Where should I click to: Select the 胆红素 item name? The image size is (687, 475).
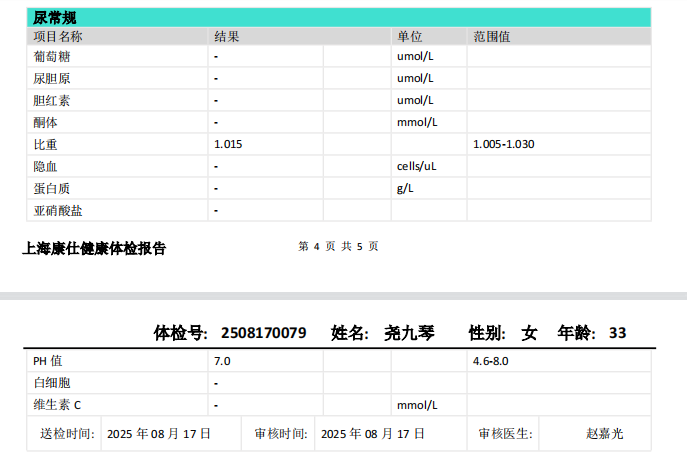click(52, 101)
